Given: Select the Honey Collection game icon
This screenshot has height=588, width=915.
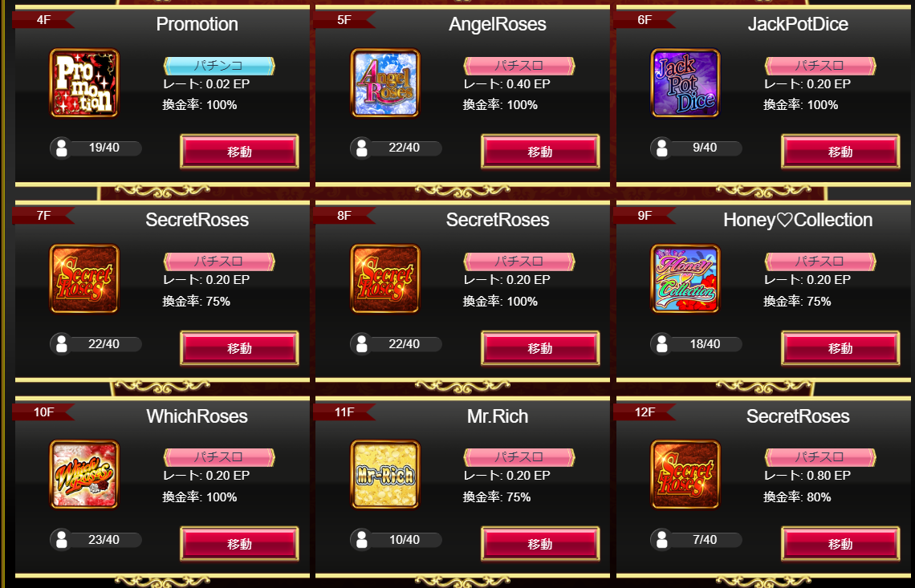Looking at the screenshot, I should coord(685,279).
